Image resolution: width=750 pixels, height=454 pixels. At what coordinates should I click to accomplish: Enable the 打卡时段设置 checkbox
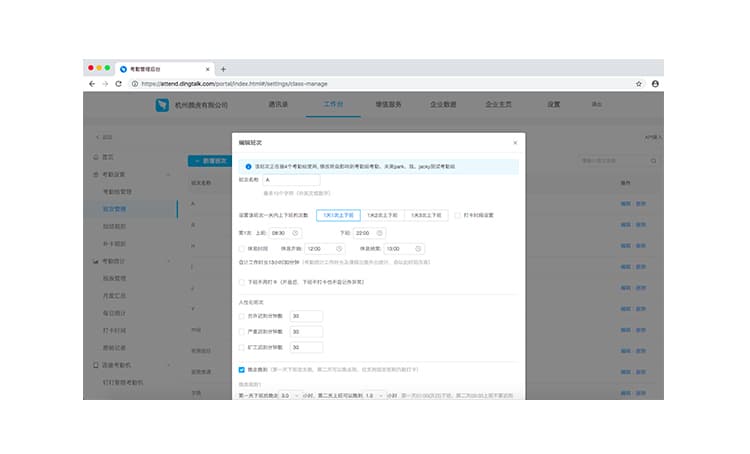tap(458, 215)
